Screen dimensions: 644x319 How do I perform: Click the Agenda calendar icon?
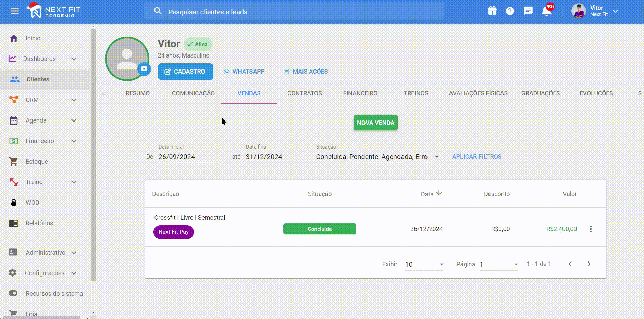(x=14, y=120)
